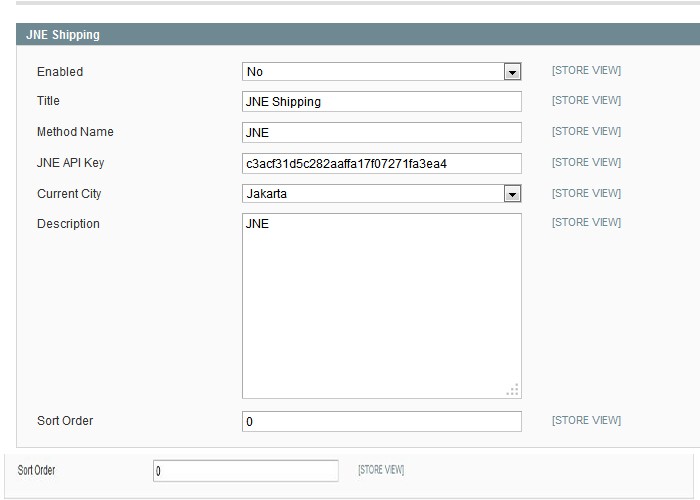The height and width of the screenshot is (500, 700).
Task: Click STORE VIEW scope text beside Enabled
Action: (586, 71)
